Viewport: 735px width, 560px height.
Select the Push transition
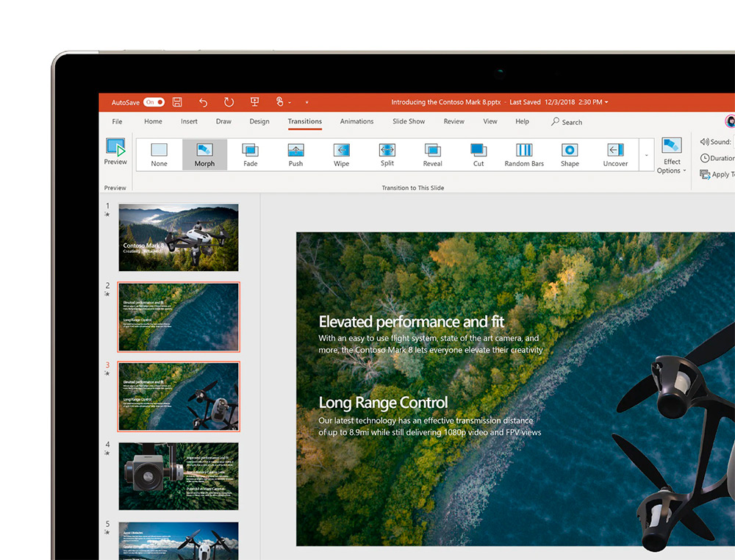coord(295,154)
